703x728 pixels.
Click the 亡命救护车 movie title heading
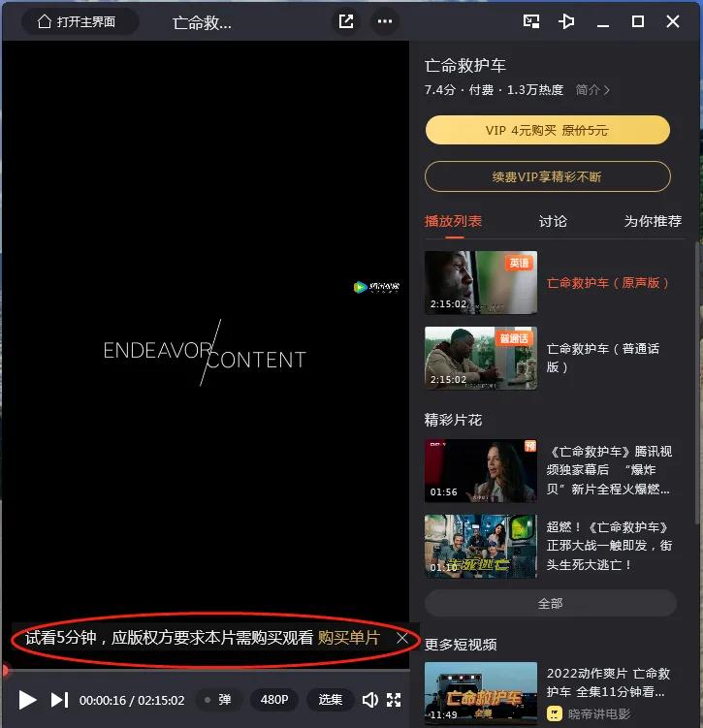[x=465, y=66]
